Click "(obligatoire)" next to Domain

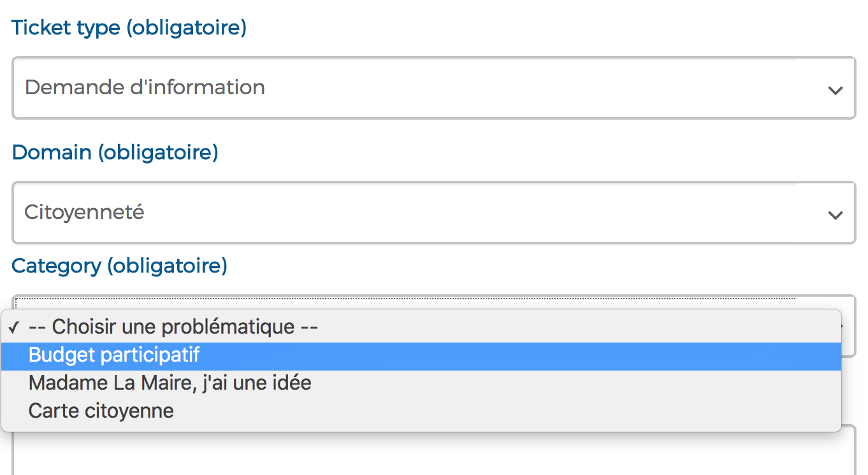(158, 153)
